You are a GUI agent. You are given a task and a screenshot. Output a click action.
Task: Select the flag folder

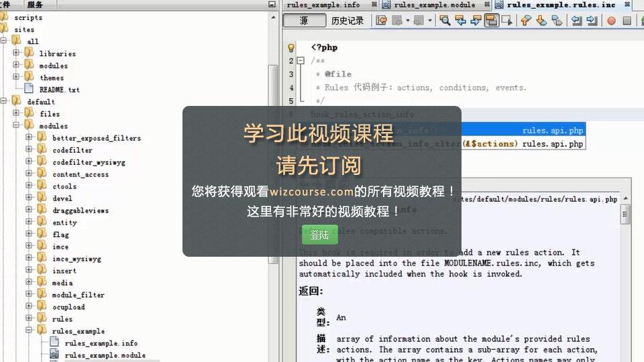[x=60, y=235]
